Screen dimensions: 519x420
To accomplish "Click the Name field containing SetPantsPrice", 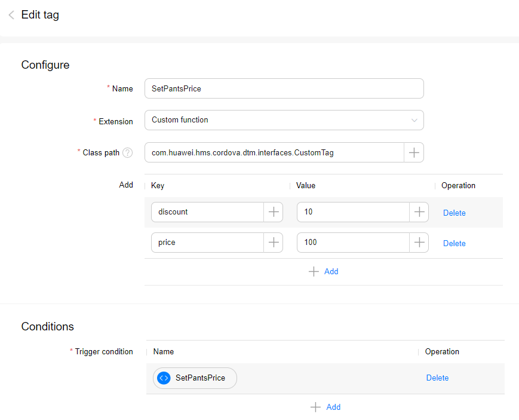I will 284,88.
